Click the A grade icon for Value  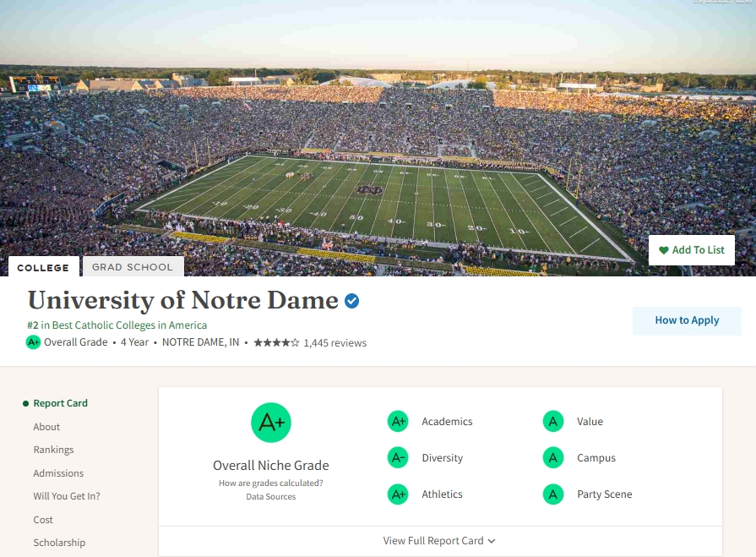pyautogui.click(x=553, y=422)
